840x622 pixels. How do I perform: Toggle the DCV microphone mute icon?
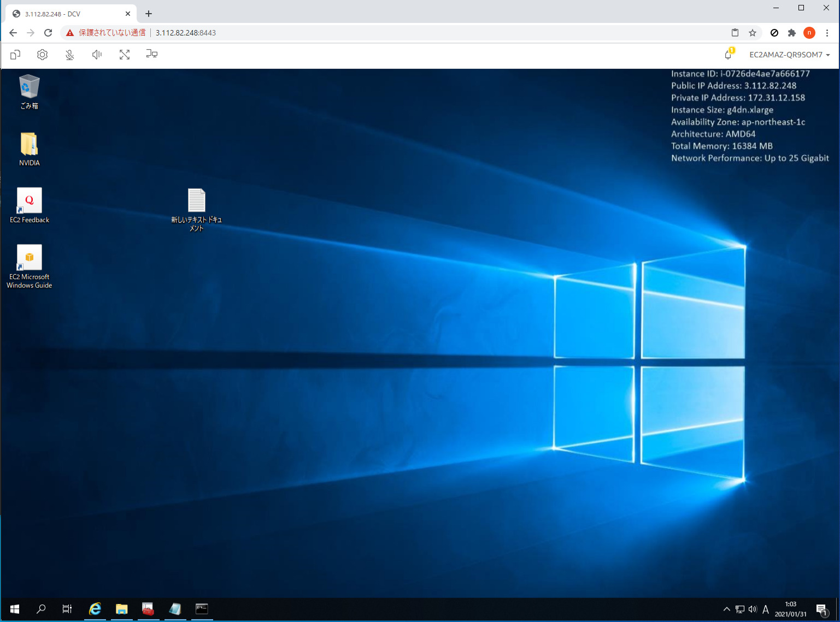click(x=70, y=55)
